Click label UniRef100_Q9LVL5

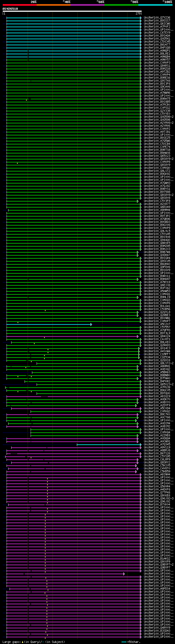click(x=157, y=231)
